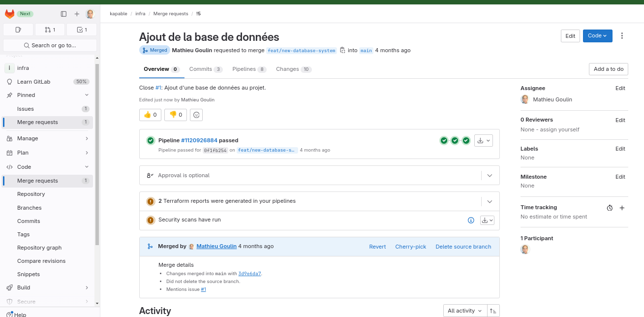This screenshot has height=317, width=644.
Task: Expand the Approval is optional section
Action: point(490,175)
